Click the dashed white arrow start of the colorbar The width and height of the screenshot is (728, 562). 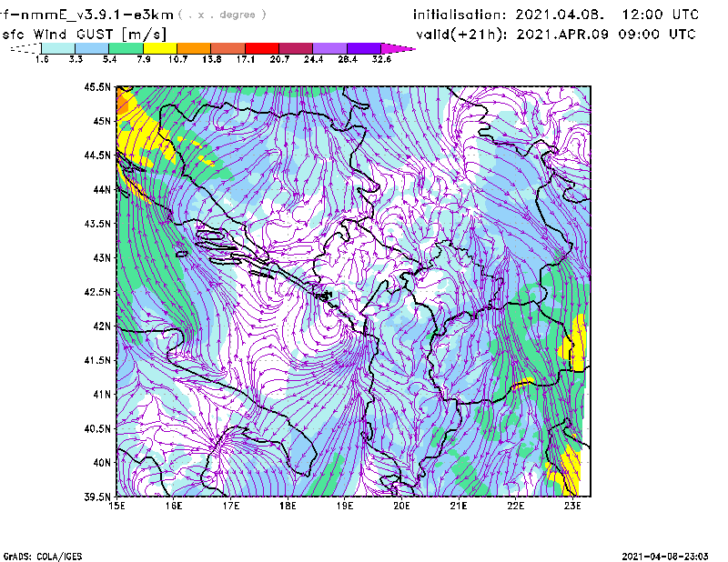tap(25, 48)
